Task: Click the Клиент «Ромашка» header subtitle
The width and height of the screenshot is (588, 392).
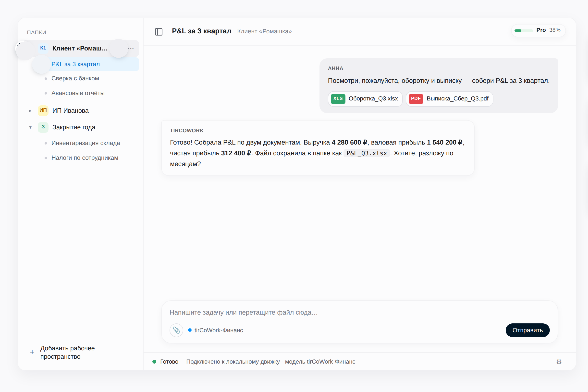Action: click(264, 31)
